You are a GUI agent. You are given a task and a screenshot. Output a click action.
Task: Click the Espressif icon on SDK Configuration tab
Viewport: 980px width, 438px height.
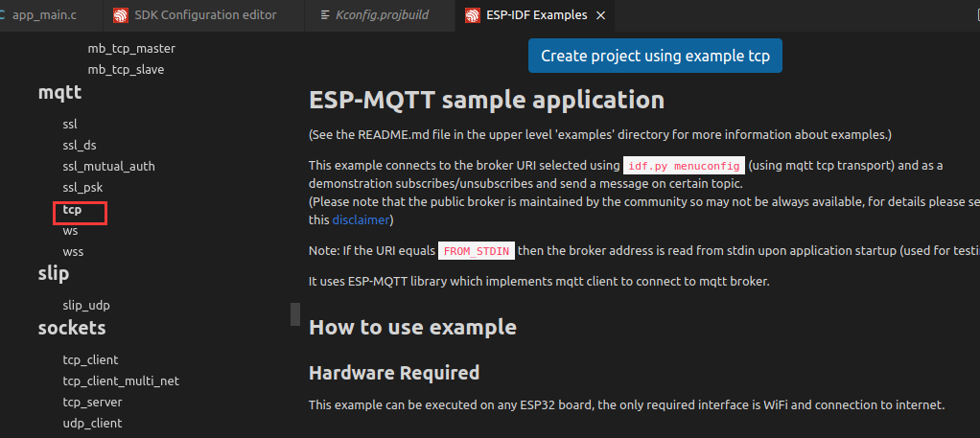pos(121,15)
